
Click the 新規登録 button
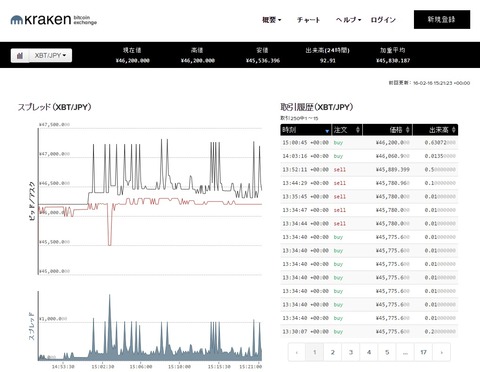click(442, 20)
